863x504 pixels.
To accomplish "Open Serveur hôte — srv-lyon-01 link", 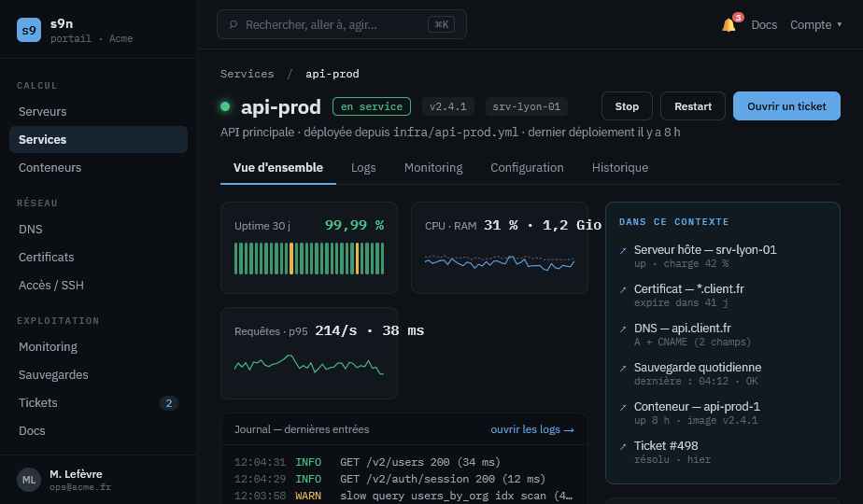I will click(705, 250).
